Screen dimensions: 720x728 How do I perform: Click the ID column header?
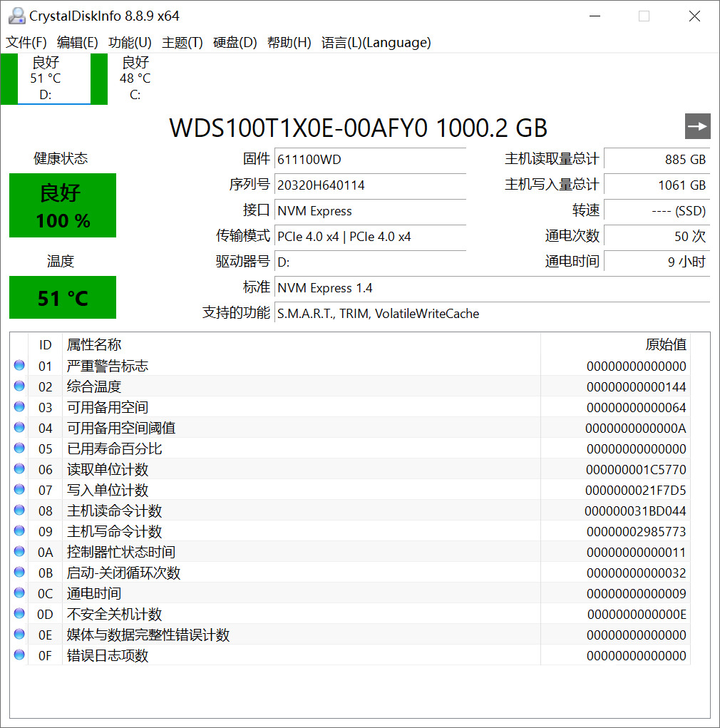tap(45, 344)
